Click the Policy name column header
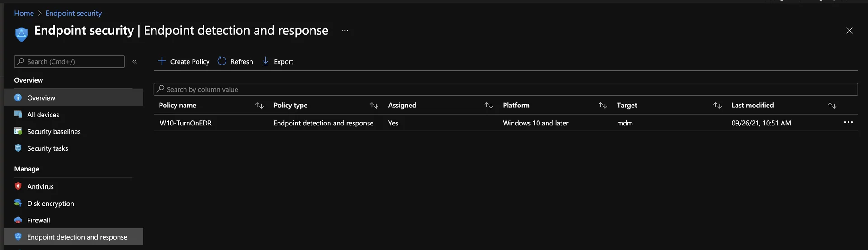This screenshot has width=868, height=250. point(178,105)
